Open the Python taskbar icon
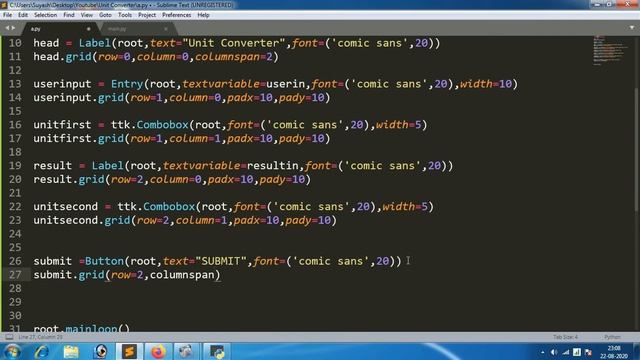This screenshot has width=640, height=360. tap(216, 352)
